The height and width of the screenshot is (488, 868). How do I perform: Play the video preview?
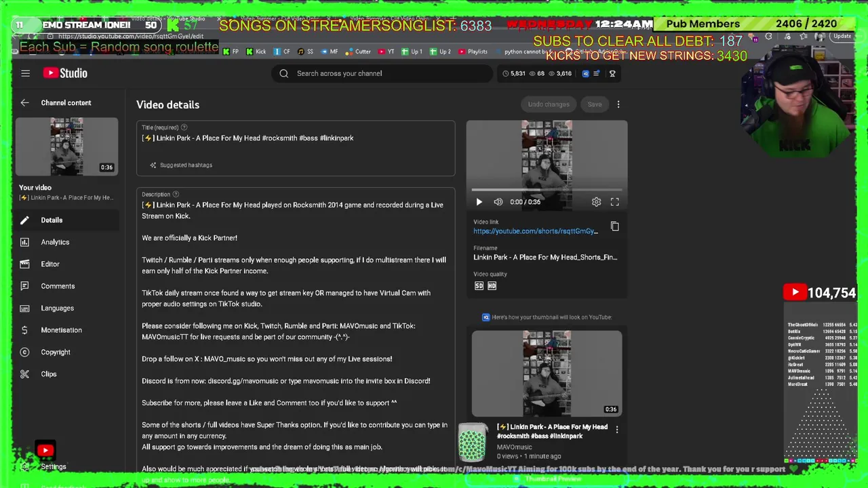(479, 202)
